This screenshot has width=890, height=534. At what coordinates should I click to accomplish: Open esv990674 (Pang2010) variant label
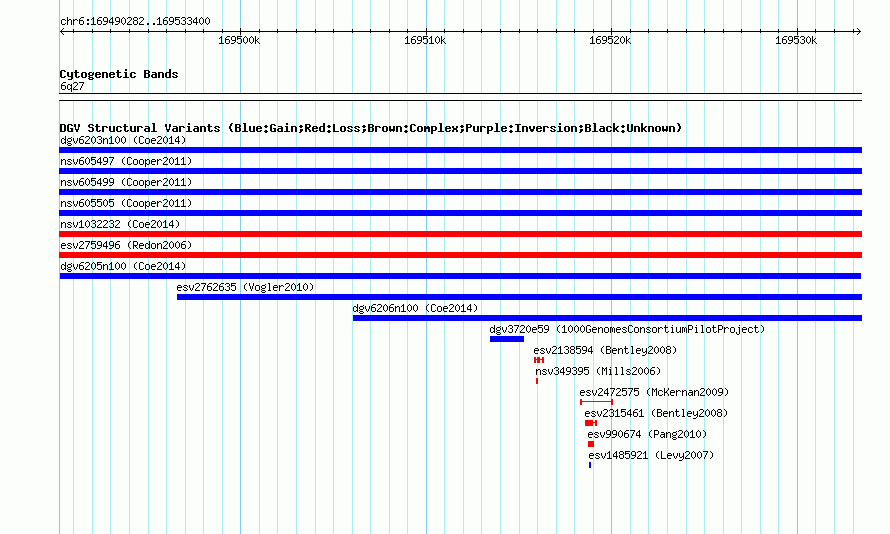click(x=647, y=434)
